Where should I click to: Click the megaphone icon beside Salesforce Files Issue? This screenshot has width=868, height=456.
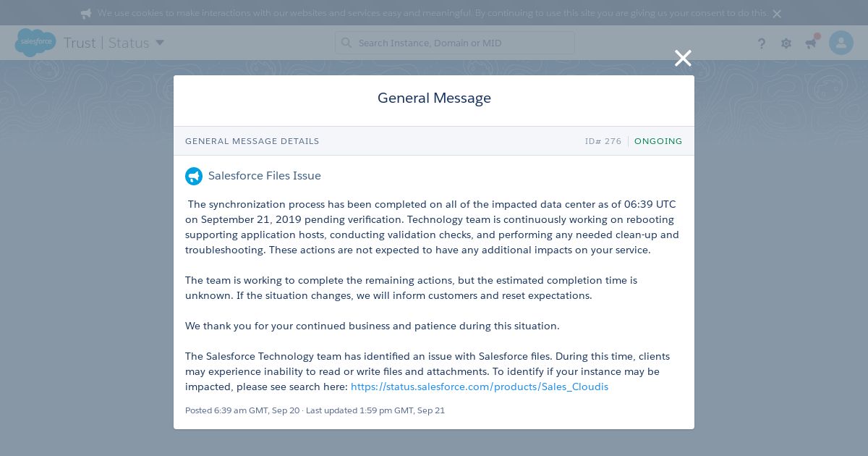194,176
